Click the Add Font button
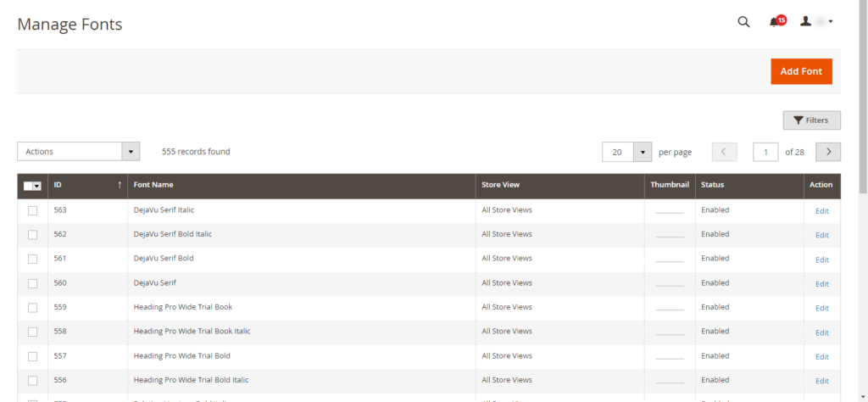The height and width of the screenshot is (402, 868). pos(801,71)
